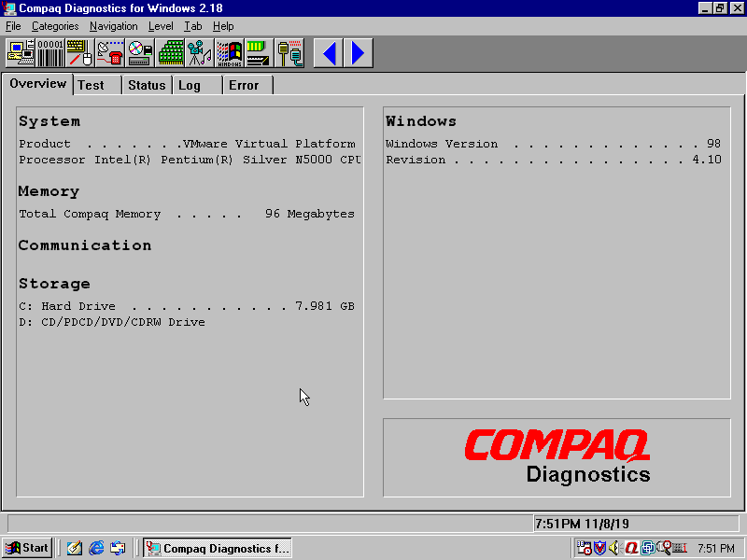Open the Help menu
Screen dimensions: 747x560
[223, 26]
